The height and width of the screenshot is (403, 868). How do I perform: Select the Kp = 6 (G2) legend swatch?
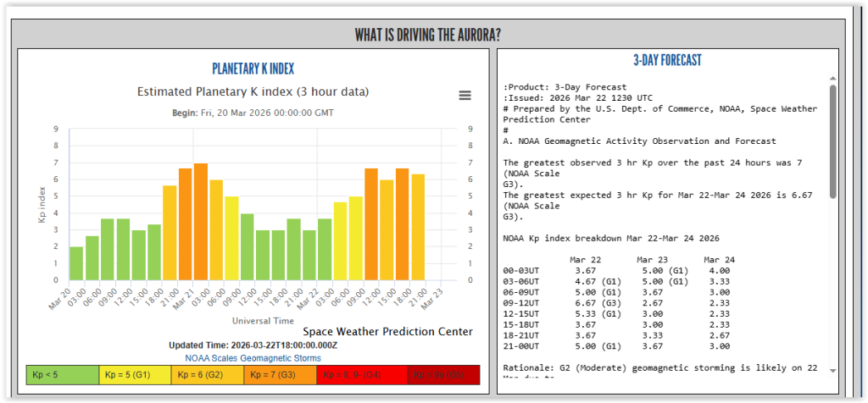(207, 374)
